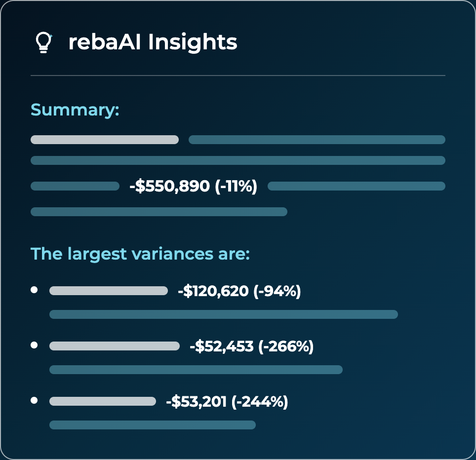Click the white placeholder bar under Summary
Screen dimensions: 476x460
[104, 140]
